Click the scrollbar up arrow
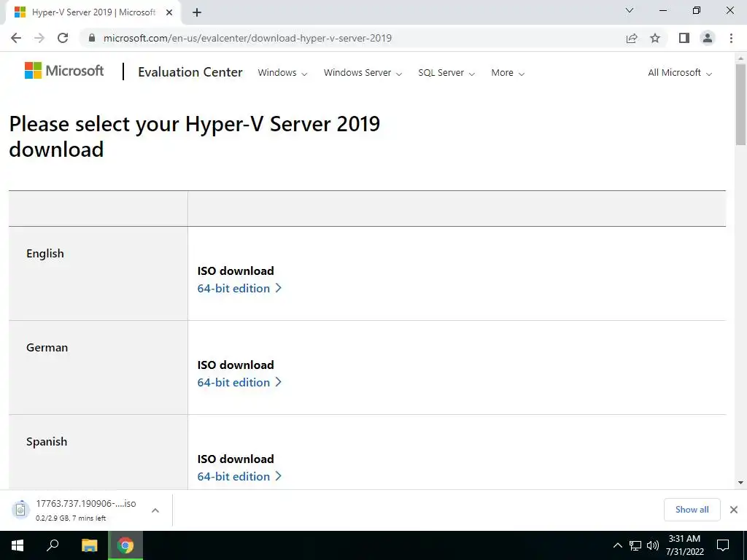 click(x=741, y=58)
